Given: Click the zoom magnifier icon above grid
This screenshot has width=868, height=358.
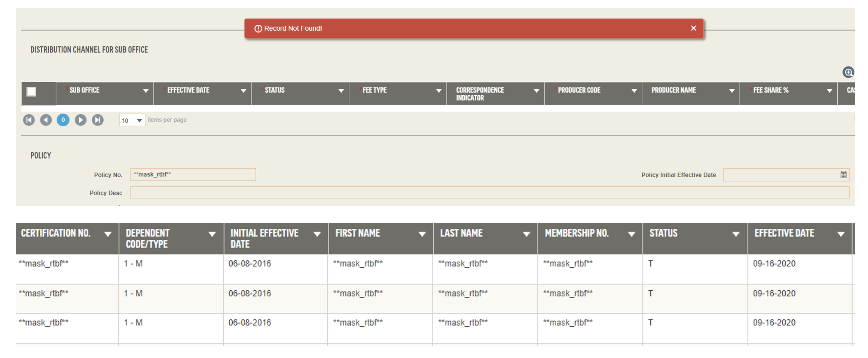Looking at the screenshot, I should tap(848, 72).
